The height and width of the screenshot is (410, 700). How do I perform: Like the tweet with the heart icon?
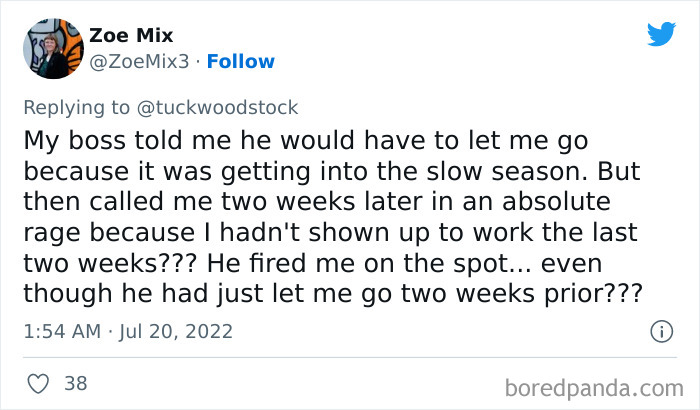(39, 382)
